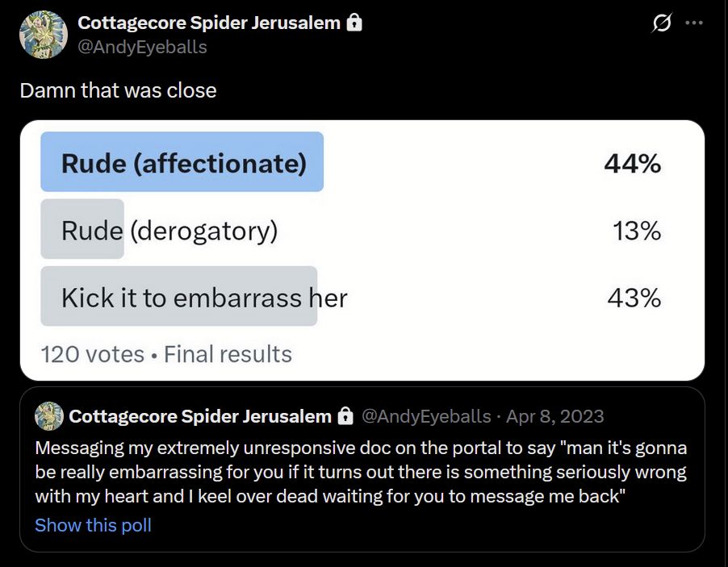Click the Show this poll link
Image resolution: width=728 pixels, height=567 pixels.
click(93, 525)
